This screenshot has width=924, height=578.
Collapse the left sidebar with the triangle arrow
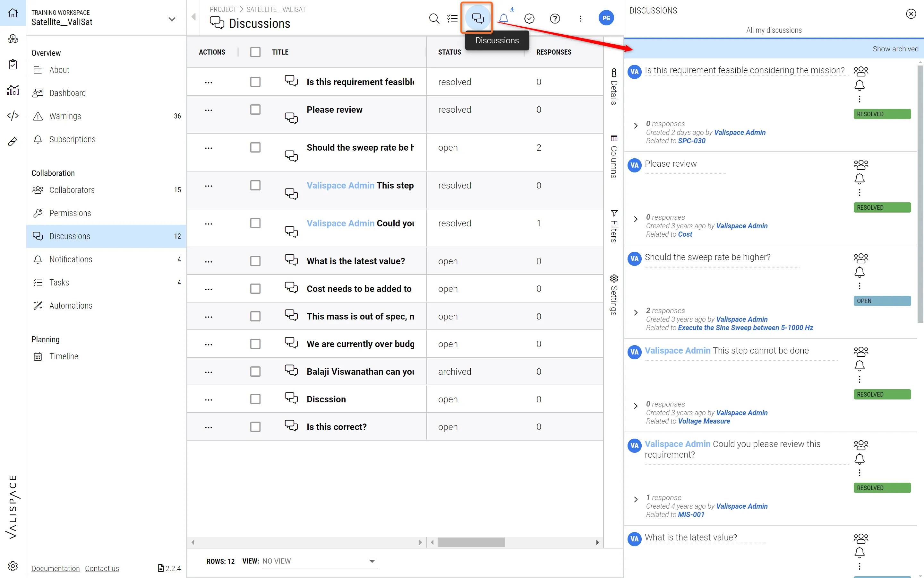coord(193,17)
